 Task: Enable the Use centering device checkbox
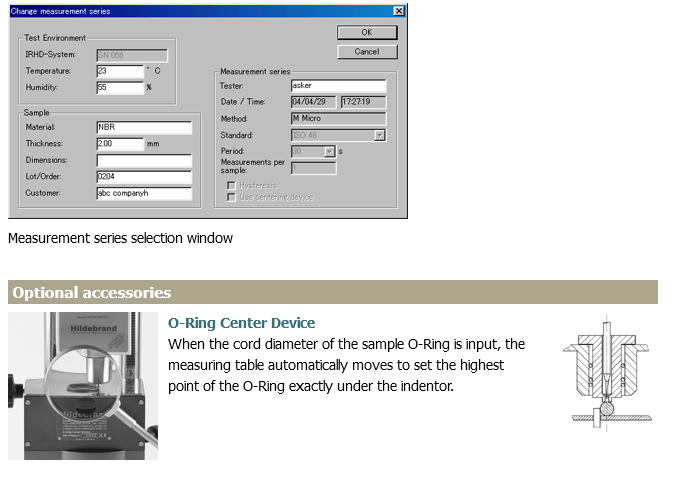[x=232, y=197]
